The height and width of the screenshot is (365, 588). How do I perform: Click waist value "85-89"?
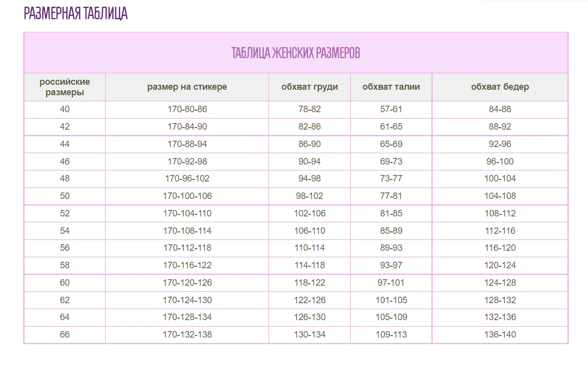pyautogui.click(x=391, y=231)
